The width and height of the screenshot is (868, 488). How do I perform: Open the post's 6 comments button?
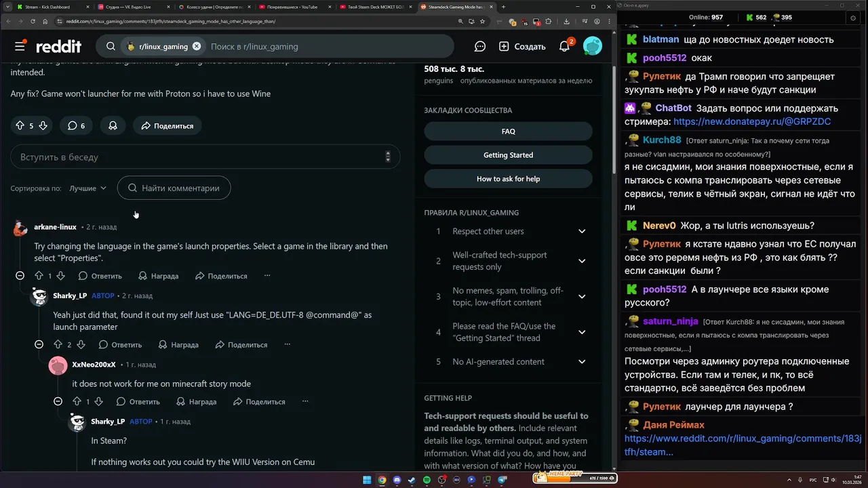pos(76,125)
